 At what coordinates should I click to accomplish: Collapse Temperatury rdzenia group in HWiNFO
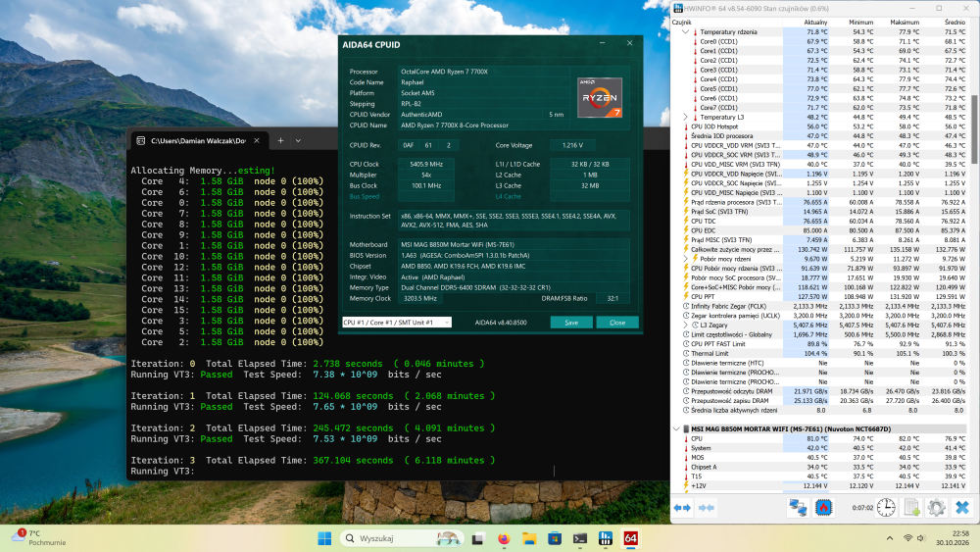[x=686, y=32]
